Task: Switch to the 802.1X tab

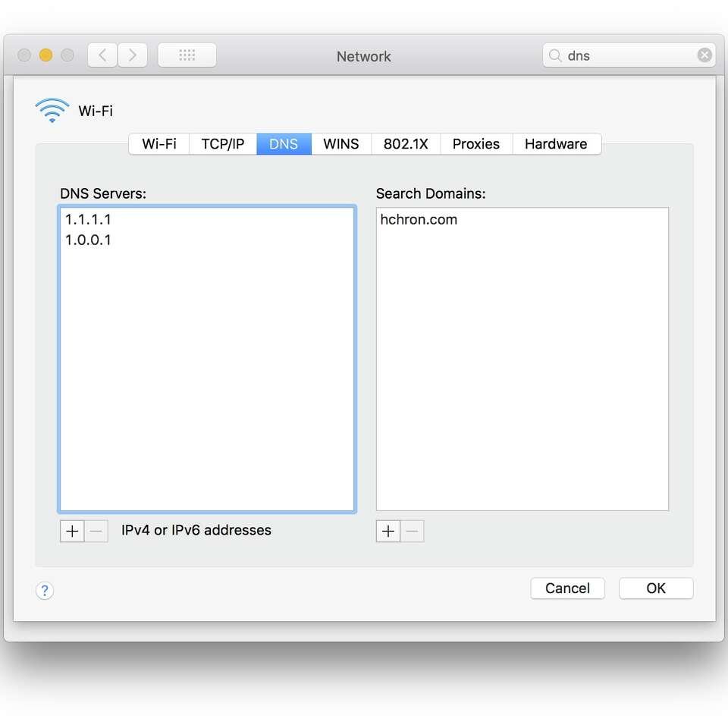Action: click(x=405, y=143)
